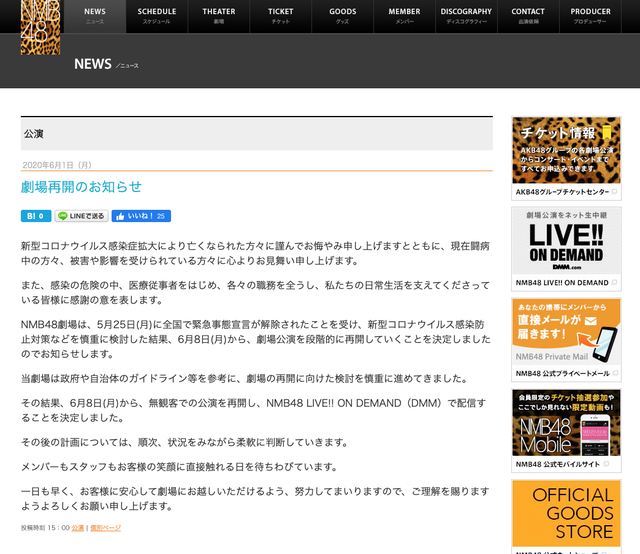
Task: Open the 個別ページ permalink
Action: pos(106,528)
